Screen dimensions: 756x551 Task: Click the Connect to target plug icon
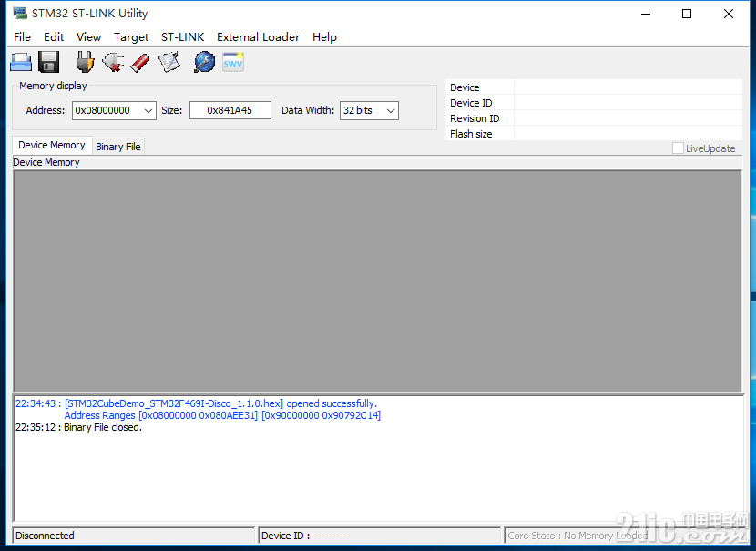(85, 62)
